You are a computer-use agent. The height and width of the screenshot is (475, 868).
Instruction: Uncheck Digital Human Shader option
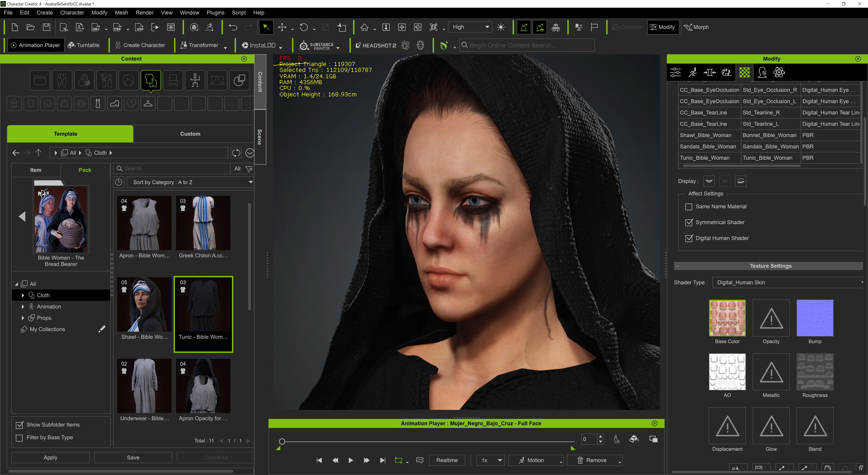[x=688, y=238]
